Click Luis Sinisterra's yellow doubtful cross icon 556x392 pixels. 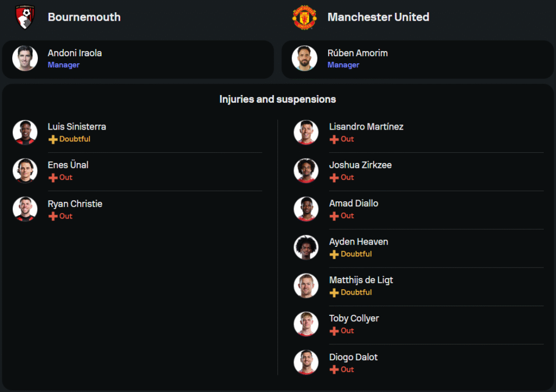coord(53,140)
